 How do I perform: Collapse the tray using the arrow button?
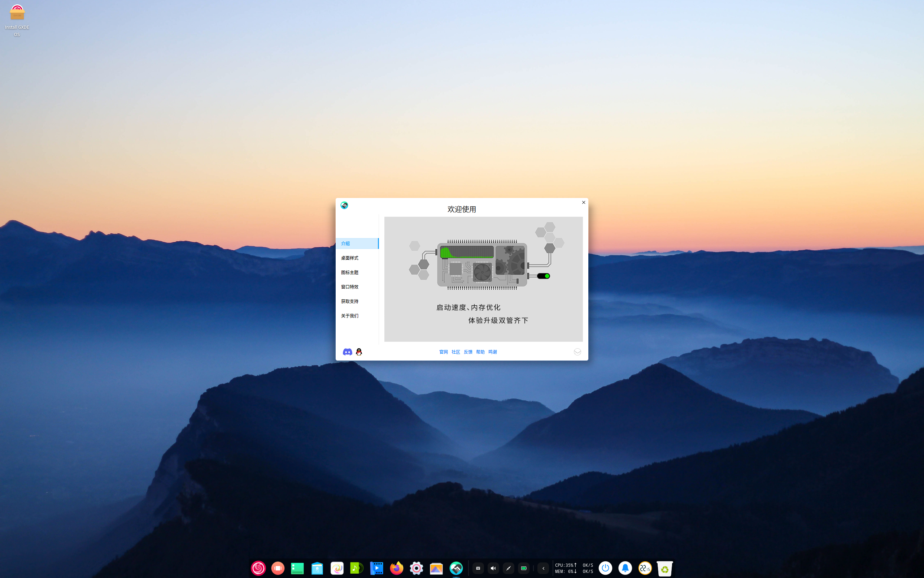(543, 568)
